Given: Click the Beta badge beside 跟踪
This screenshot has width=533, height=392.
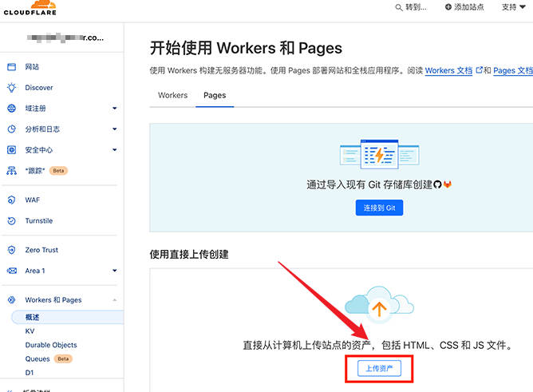Looking at the screenshot, I should pyautogui.click(x=58, y=171).
